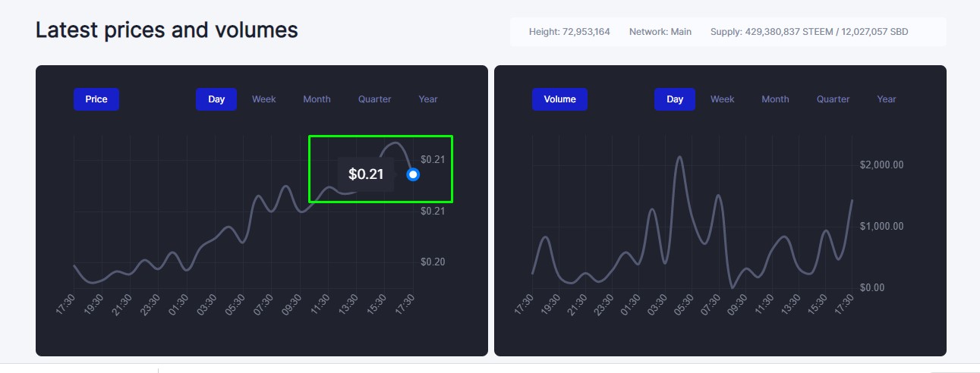Click the Supply STEEM / SBD text
This screenshot has height=373, width=980.
pos(809,32)
